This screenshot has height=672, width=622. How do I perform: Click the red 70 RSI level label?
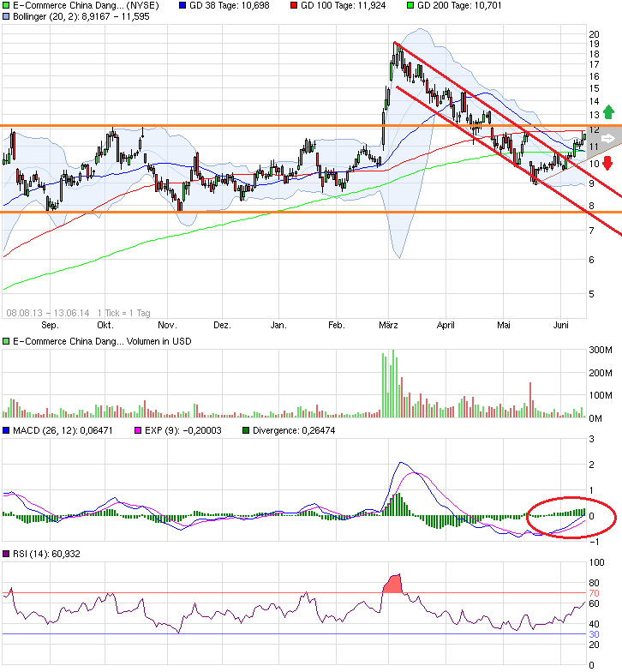point(594,593)
